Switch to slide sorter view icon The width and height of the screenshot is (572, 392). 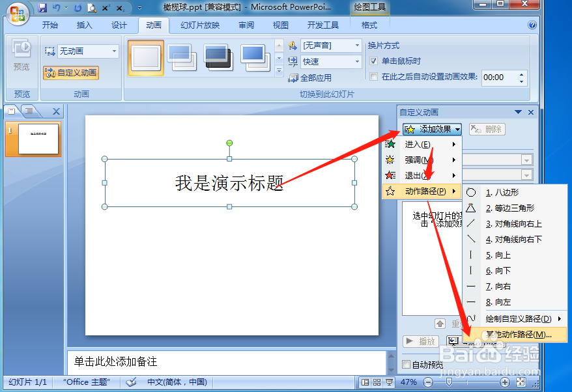click(x=377, y=382)
